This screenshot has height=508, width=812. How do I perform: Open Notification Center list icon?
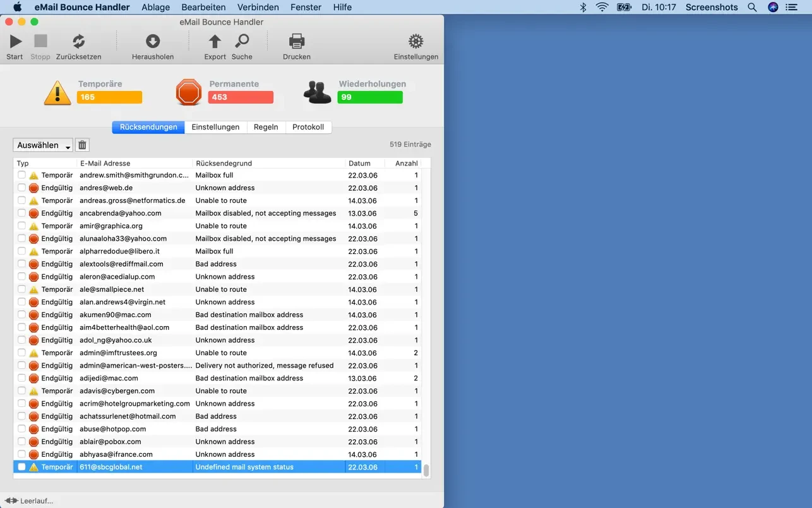tap(793, 7)
